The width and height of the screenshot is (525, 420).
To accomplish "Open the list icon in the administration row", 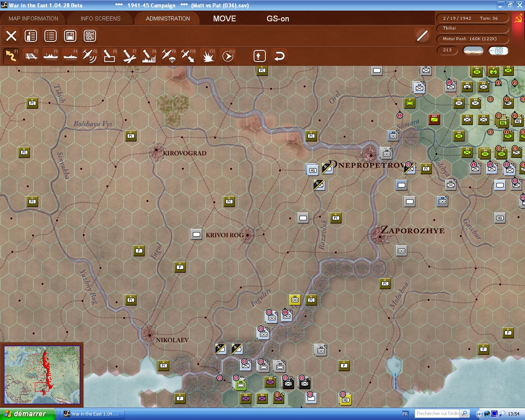I will [50, 36].
